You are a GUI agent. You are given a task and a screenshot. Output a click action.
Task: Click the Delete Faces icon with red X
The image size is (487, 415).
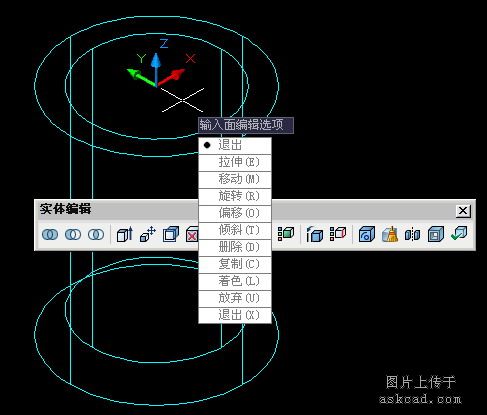click(192, 234)
